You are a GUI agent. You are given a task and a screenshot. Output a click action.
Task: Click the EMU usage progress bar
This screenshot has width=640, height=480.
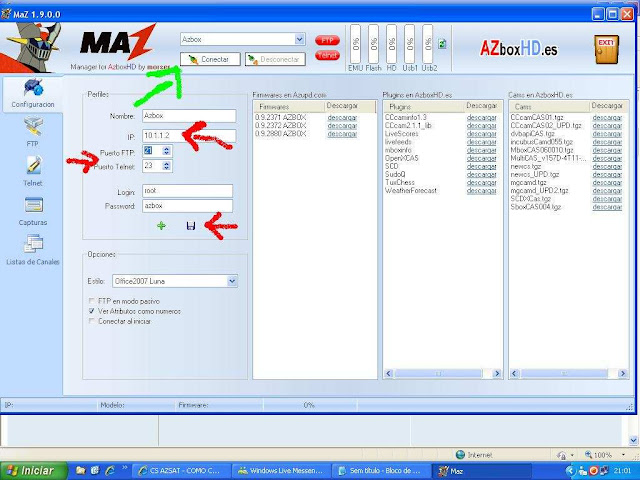(356, 44)
